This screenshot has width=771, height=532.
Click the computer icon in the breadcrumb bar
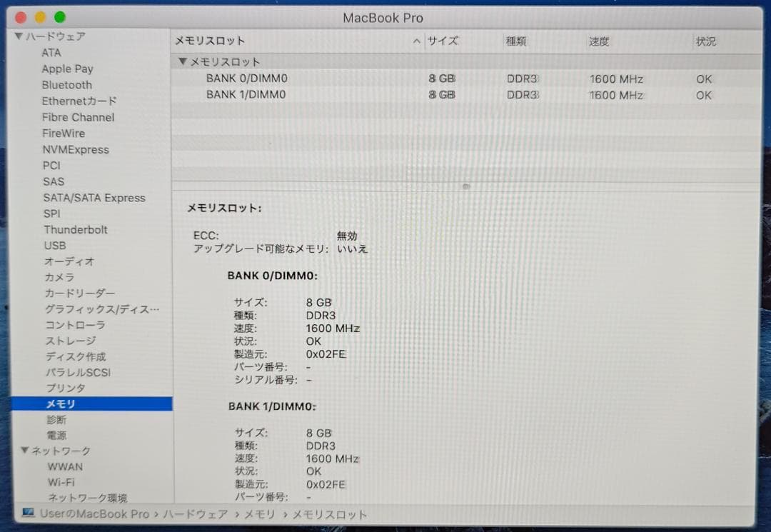28,514
